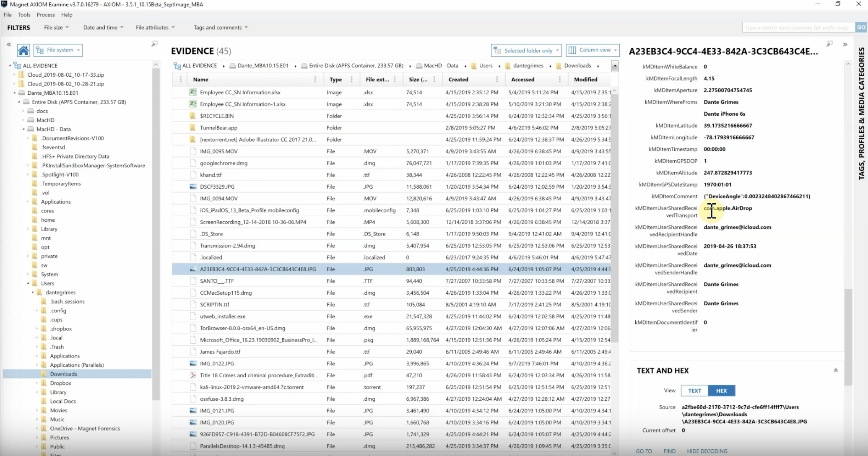Open the Selected folder only dropdown

pyautogui.click(x=526, y=50)
